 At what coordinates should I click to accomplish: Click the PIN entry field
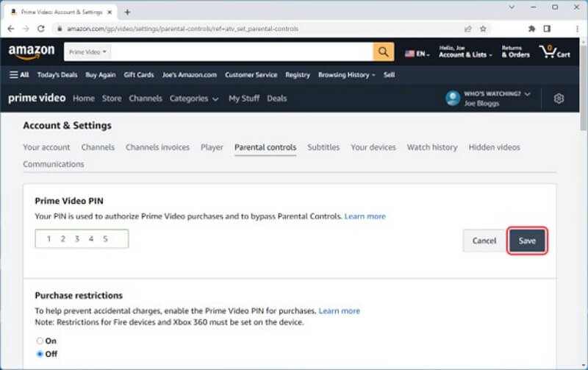(x=82, y=238)
